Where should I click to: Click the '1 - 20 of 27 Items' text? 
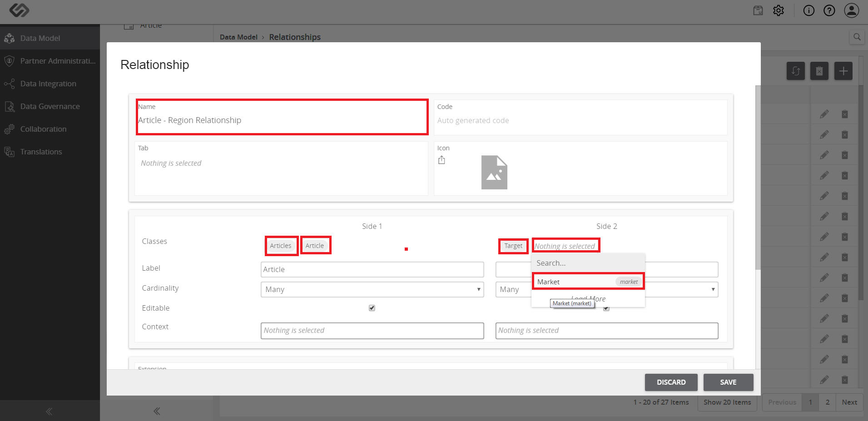661,402
